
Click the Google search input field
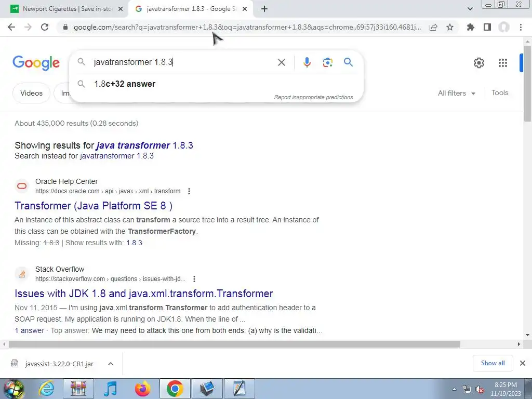pos(183,62)
